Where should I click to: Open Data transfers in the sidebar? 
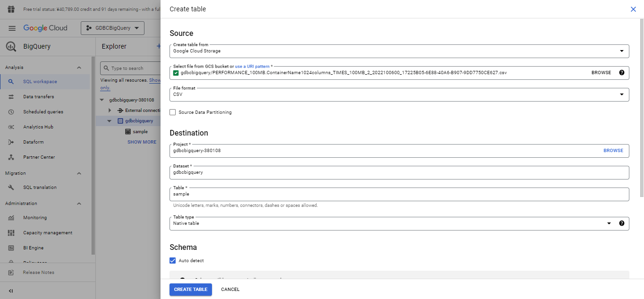point(38,97)
